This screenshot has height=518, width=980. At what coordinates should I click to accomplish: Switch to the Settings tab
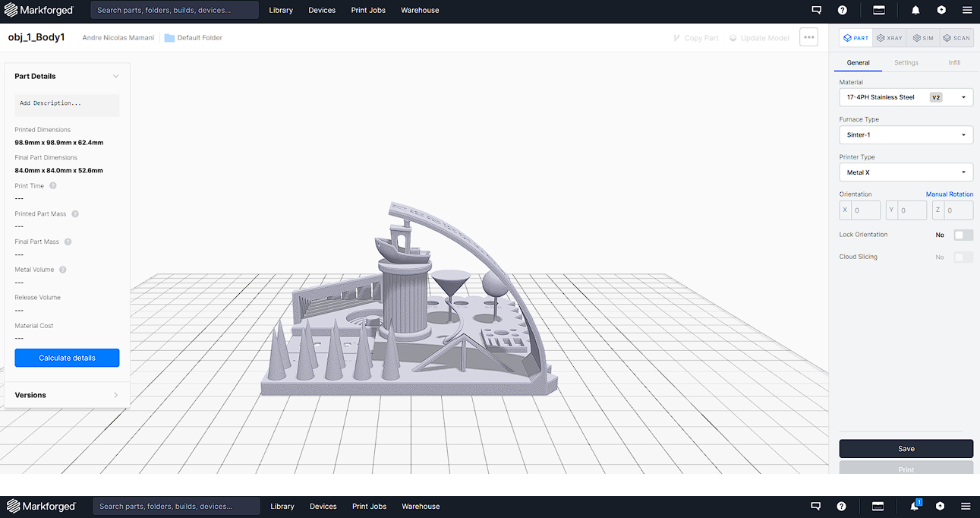pyautogui.click(x=906, y=62)
